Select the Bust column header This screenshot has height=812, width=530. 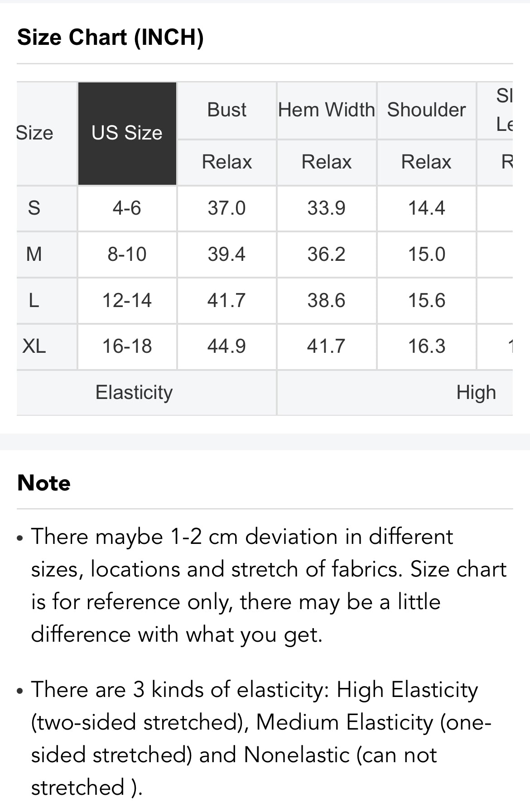226,110
